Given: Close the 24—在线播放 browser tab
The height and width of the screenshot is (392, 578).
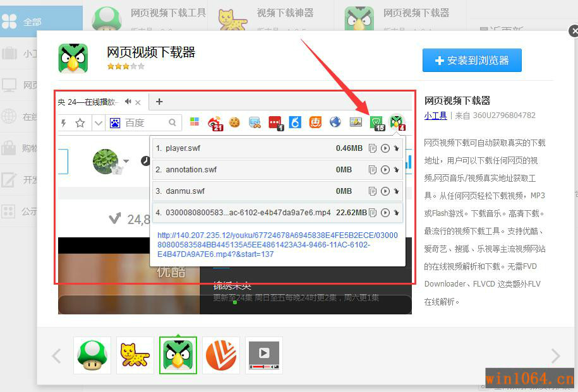Looking at the screenshot, I should (x=138, y=102).
